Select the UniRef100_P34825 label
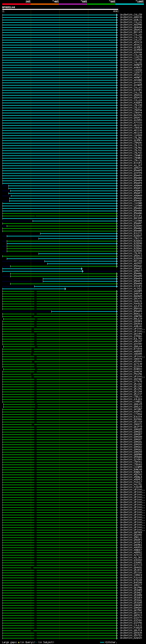146x644 pixels. pos(131,628)
